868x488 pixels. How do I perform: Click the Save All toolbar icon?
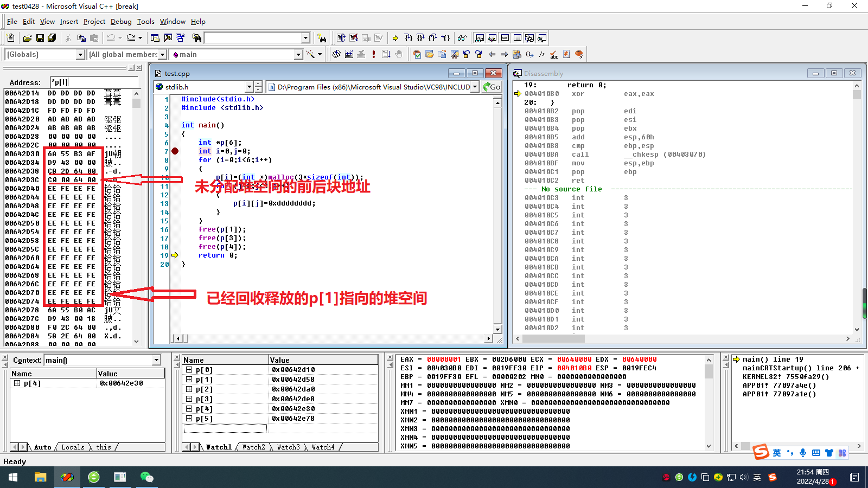52,38
